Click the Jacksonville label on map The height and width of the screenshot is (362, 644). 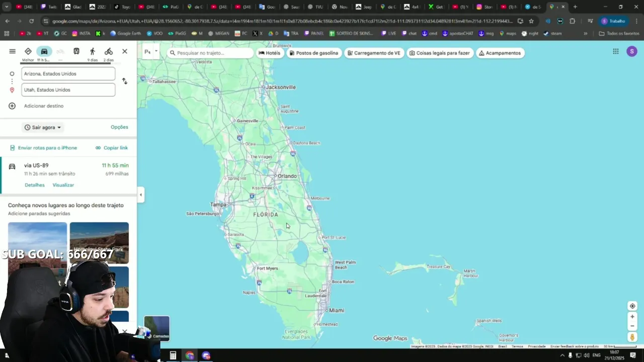(281, 87)
